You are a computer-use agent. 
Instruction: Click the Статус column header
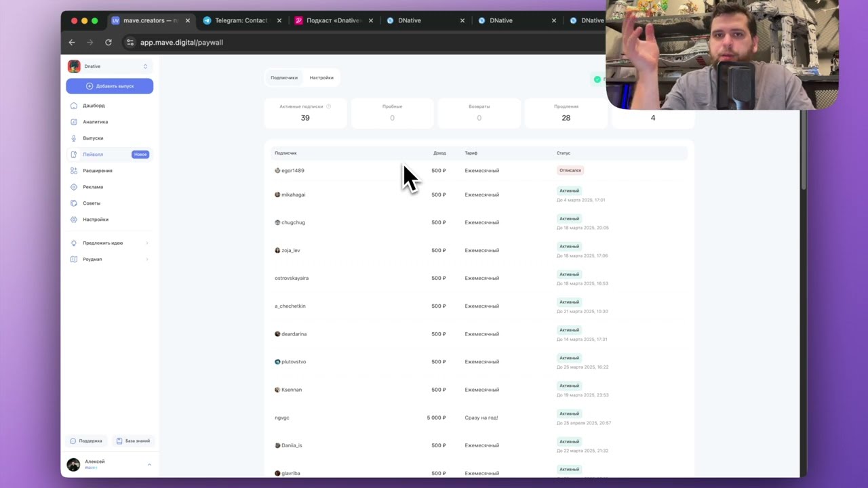coord(564,153)
